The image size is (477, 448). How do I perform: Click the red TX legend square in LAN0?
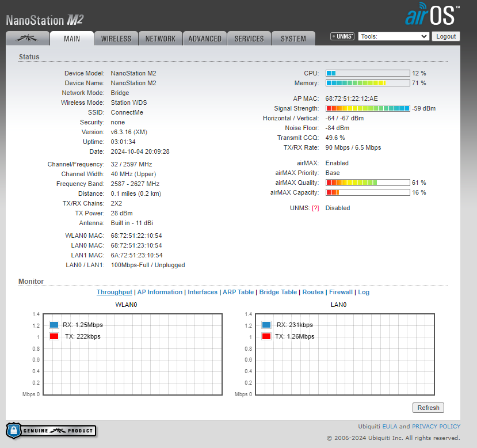266,336
